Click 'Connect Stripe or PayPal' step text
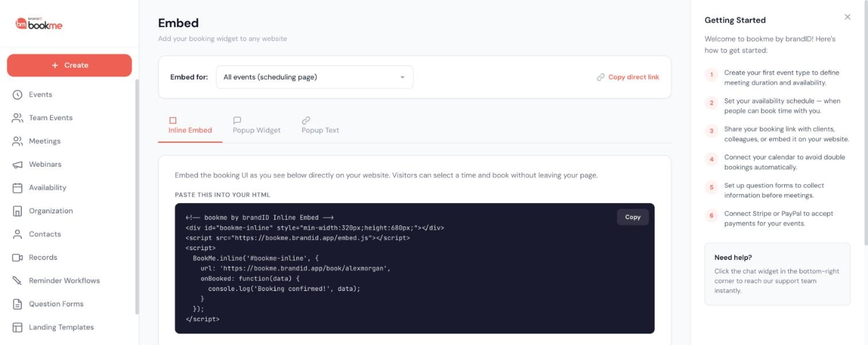 coord(779,218)
